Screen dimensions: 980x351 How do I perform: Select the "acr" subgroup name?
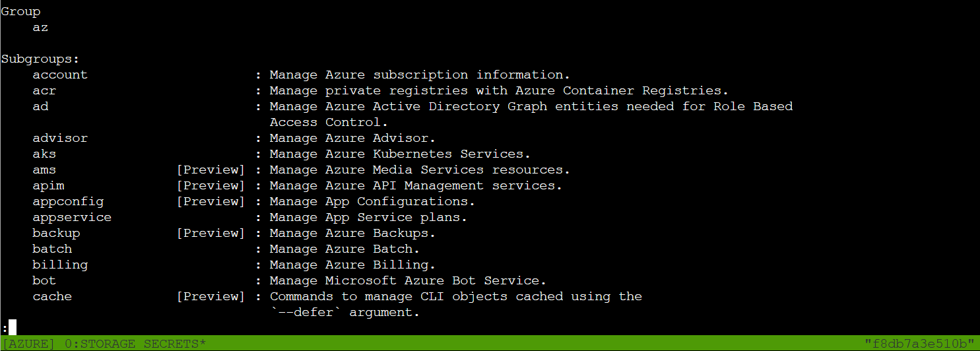click(x=44, y=91)
